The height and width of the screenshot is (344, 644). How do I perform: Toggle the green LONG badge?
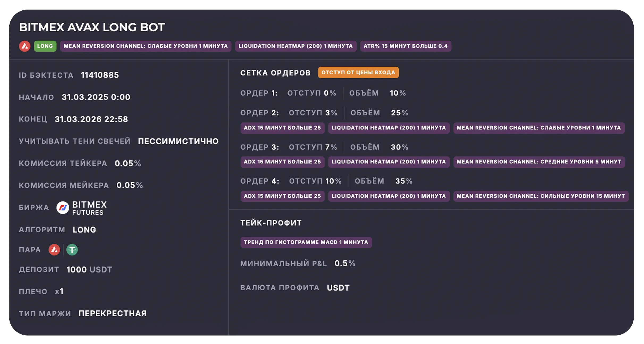pyautogui.click(x=45, y=46)
